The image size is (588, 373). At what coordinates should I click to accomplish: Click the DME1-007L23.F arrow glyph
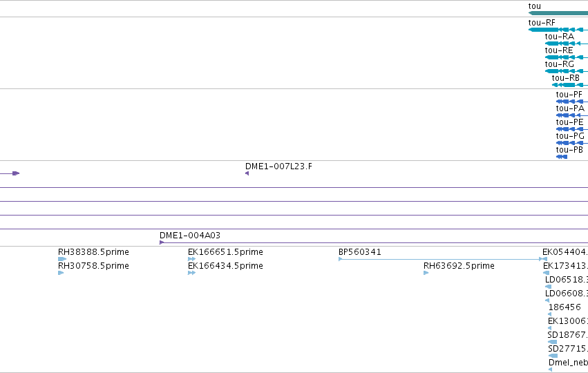pos(247,173)
